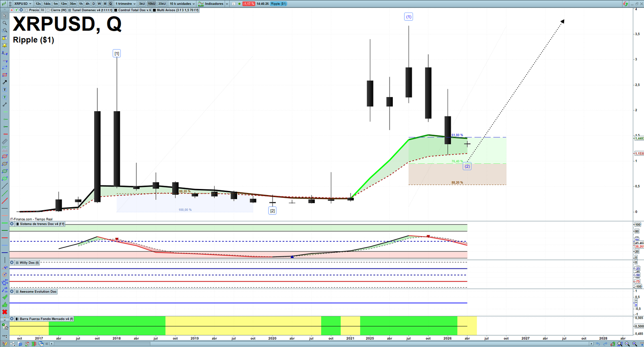The width and height of the screenshot is (644, 347).
Task: Open the 1 trimestre period dropdown
Action: [x=126, y=4]
